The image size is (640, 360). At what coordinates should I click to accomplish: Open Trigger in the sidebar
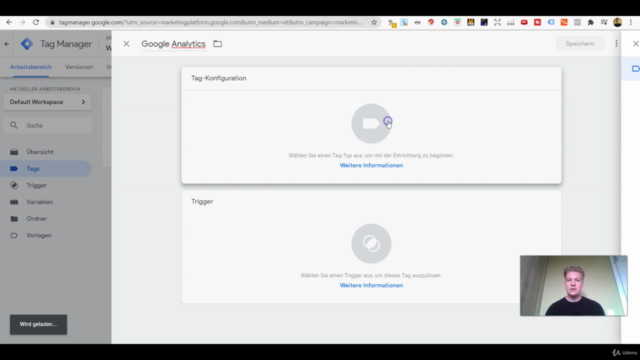click(37, 185)
